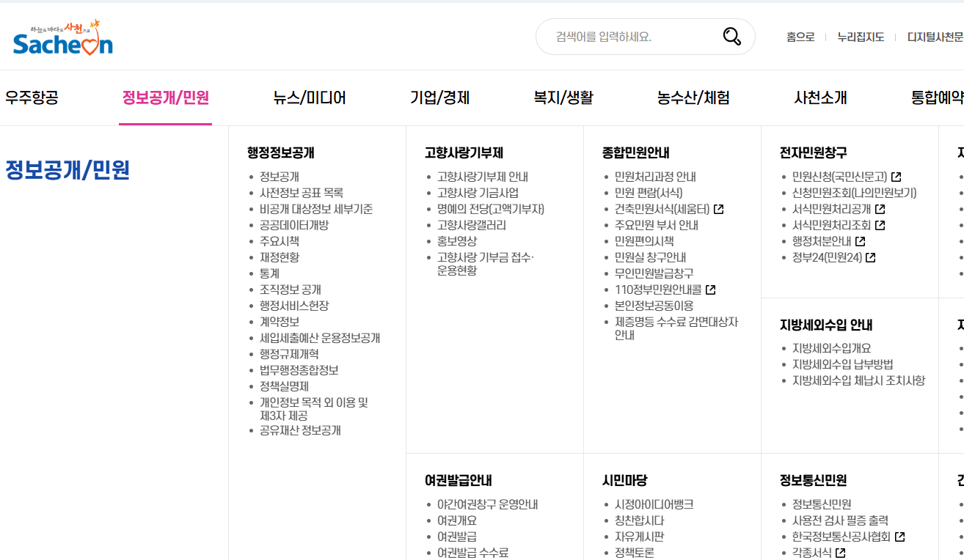The image size is (964, 560).
Task: Open the 디지털사천문 link
Action: (x=935, y=37)
